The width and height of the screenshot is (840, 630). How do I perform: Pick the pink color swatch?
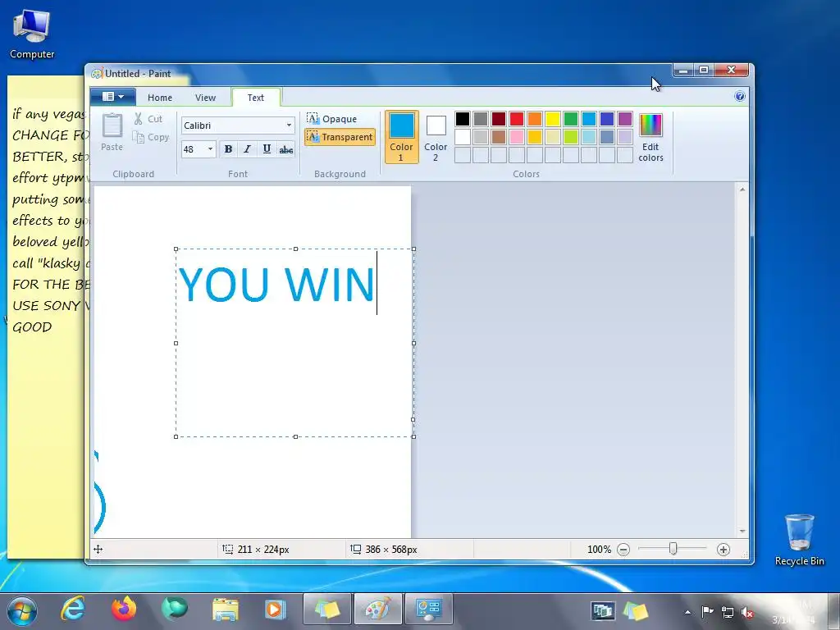pyautogui.click(x=517, y=137)
